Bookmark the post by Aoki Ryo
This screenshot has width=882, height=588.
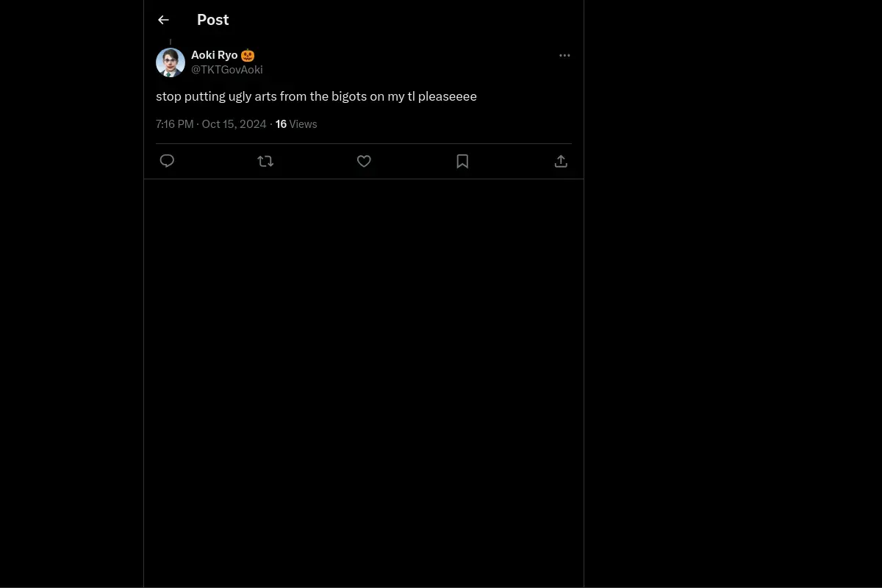462,161
